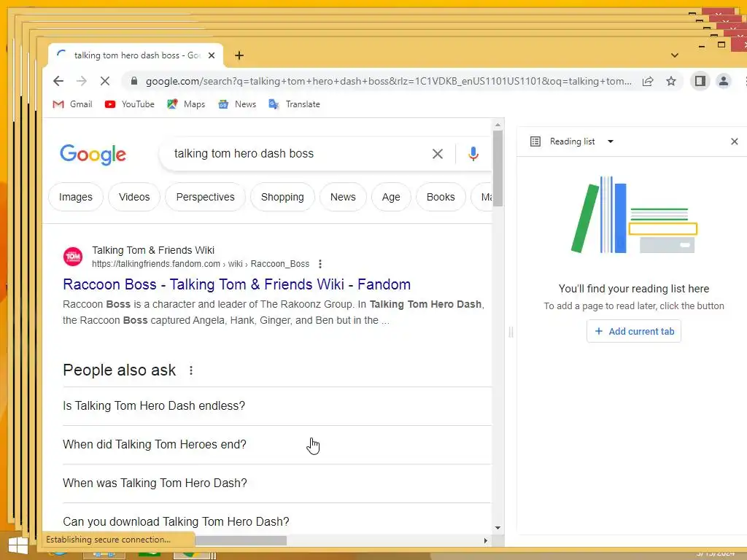Open the three-dot menu beside the Raccoon_Boss URL
This screenshot has width=747, height=560.
point(320,264)
